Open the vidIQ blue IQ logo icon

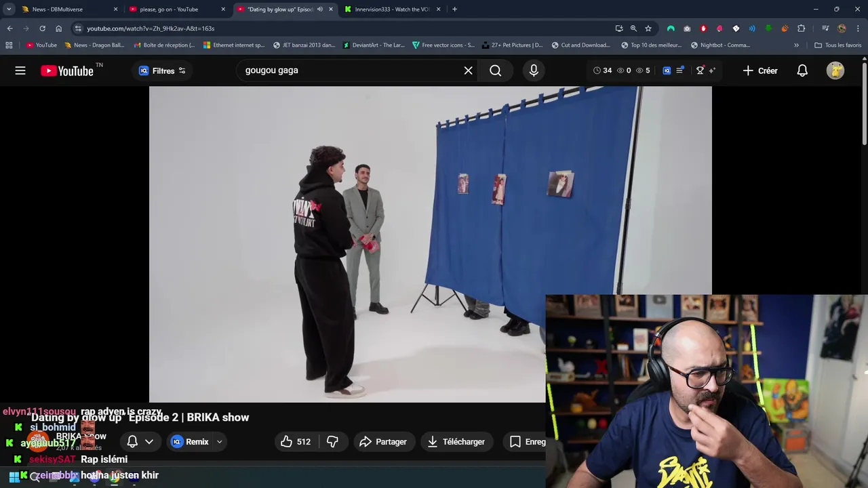click(667, 70)
